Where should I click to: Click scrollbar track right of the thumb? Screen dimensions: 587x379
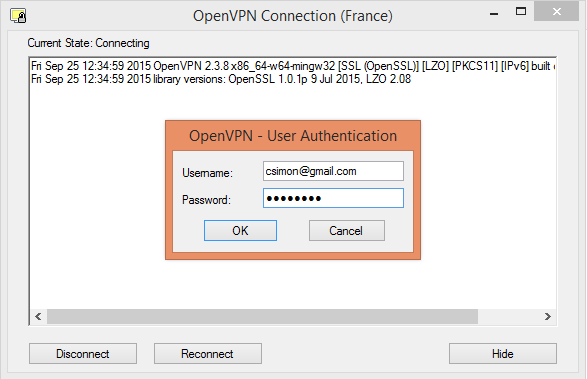click(x=509, y=316)
